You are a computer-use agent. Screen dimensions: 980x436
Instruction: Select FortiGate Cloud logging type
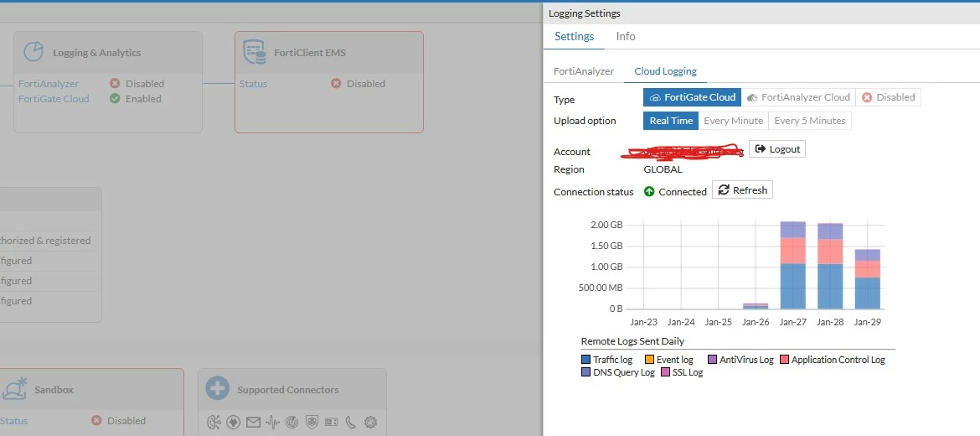point(693,97)
